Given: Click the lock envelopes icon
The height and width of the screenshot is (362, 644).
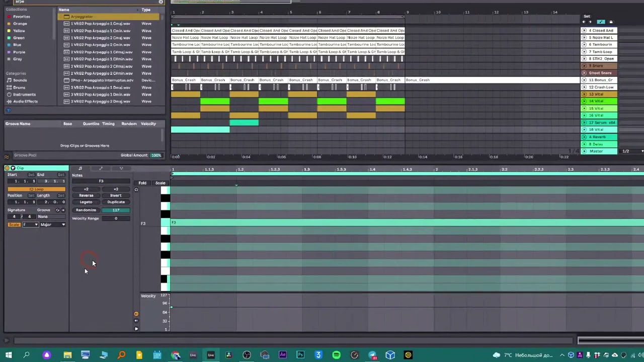Looking at the screenshot, I should click(x=611, y=22).
